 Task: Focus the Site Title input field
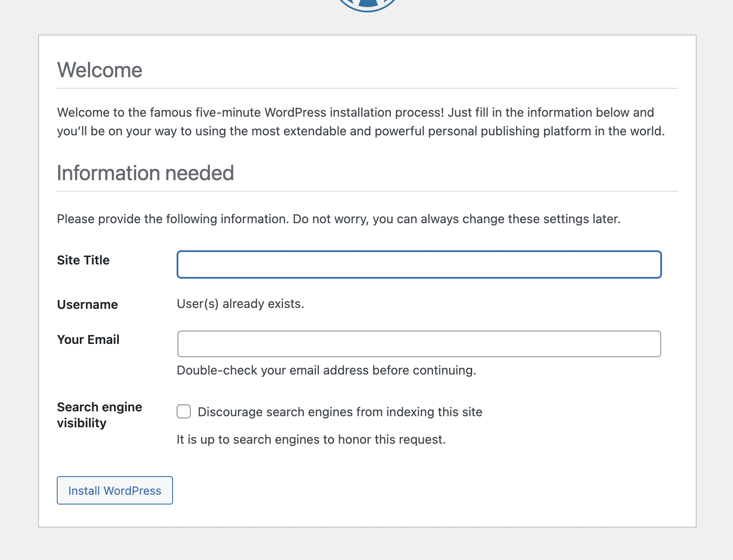pos(419,264)
